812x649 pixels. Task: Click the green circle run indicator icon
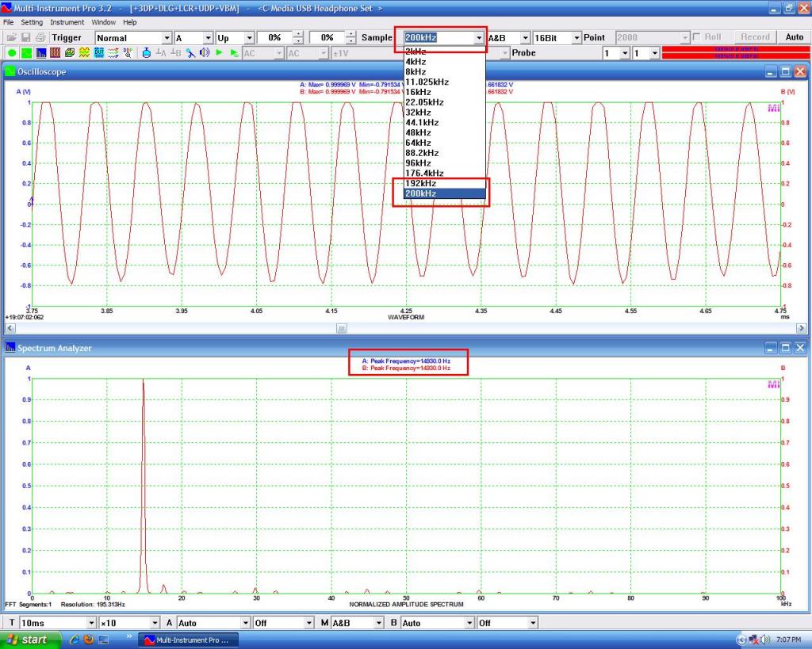click(x=11, y=53)
